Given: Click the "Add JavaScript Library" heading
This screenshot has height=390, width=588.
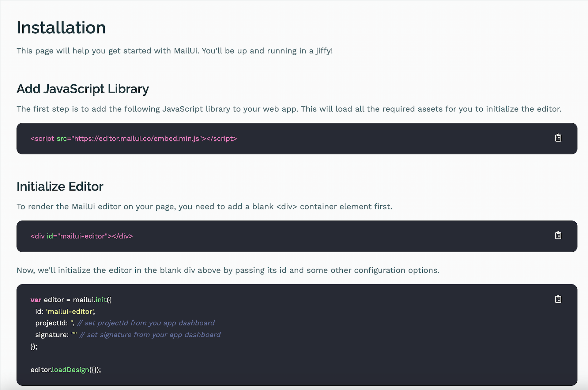Looking at the screenshot, I should tap(83, 89).
